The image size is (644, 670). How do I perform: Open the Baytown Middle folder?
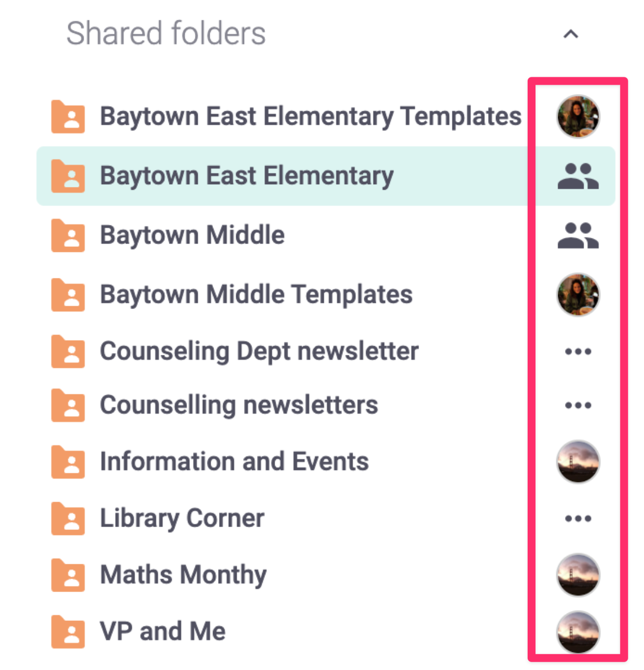pos(192,235)
